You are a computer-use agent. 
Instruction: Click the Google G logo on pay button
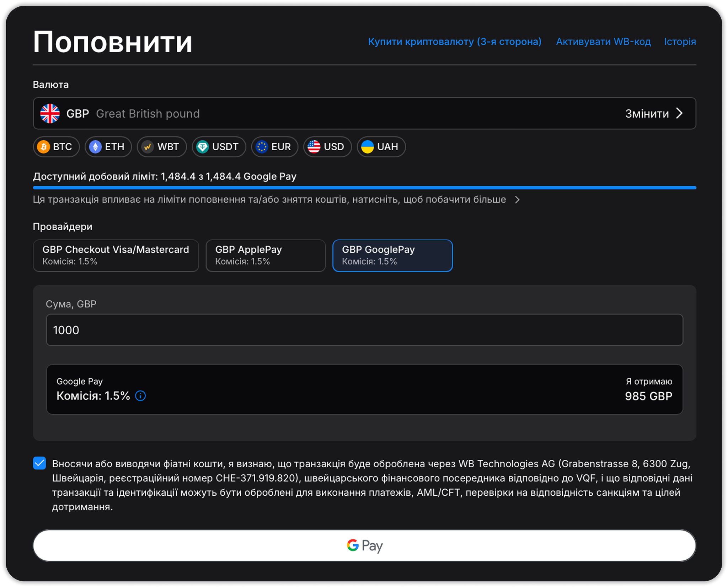coord(353,545)
